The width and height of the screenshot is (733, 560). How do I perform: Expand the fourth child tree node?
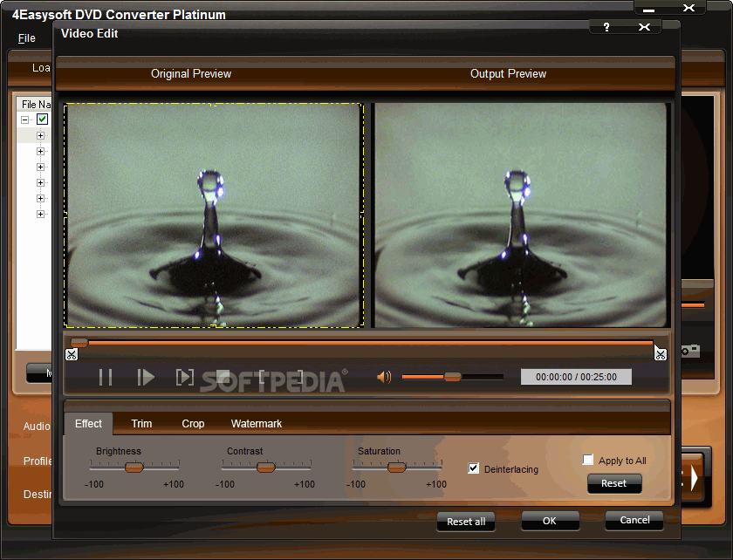click(40, 183)
